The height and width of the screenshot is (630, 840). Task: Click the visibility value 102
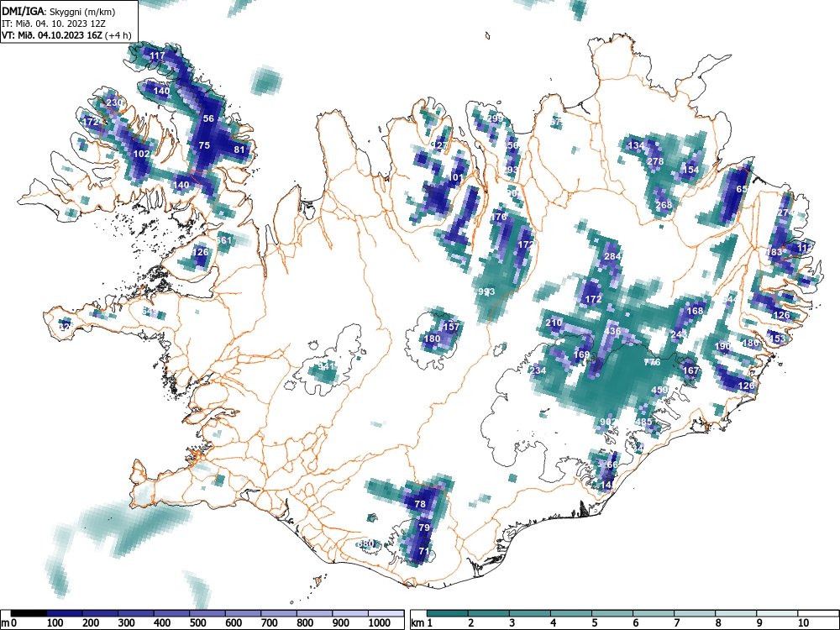coord(141,154)
